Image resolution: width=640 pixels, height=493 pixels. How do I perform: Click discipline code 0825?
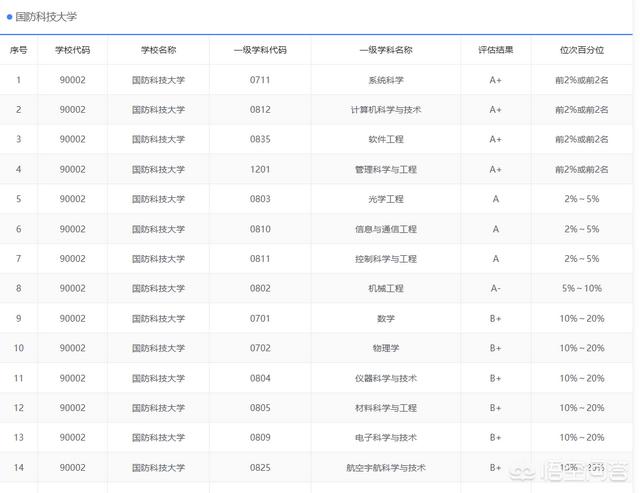click(260, 468)
